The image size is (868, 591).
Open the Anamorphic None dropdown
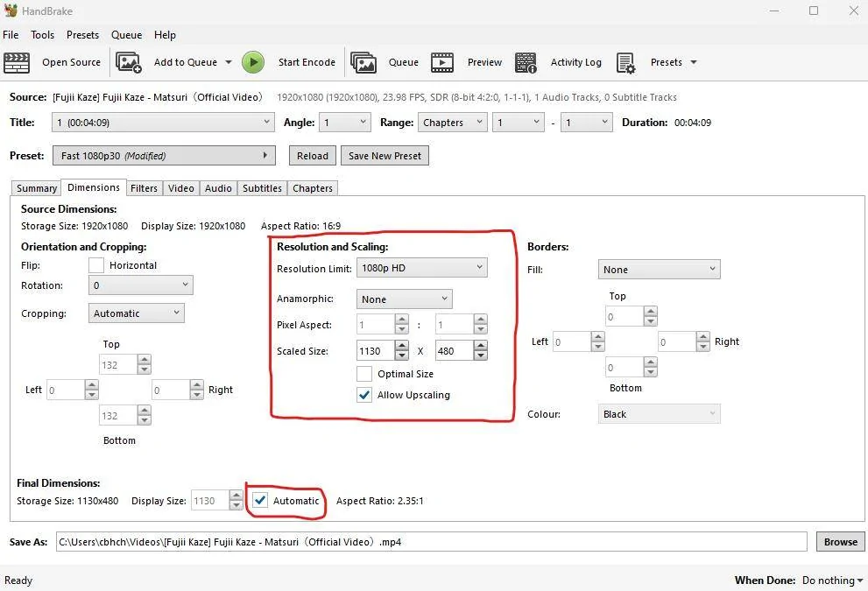point(404,299)
